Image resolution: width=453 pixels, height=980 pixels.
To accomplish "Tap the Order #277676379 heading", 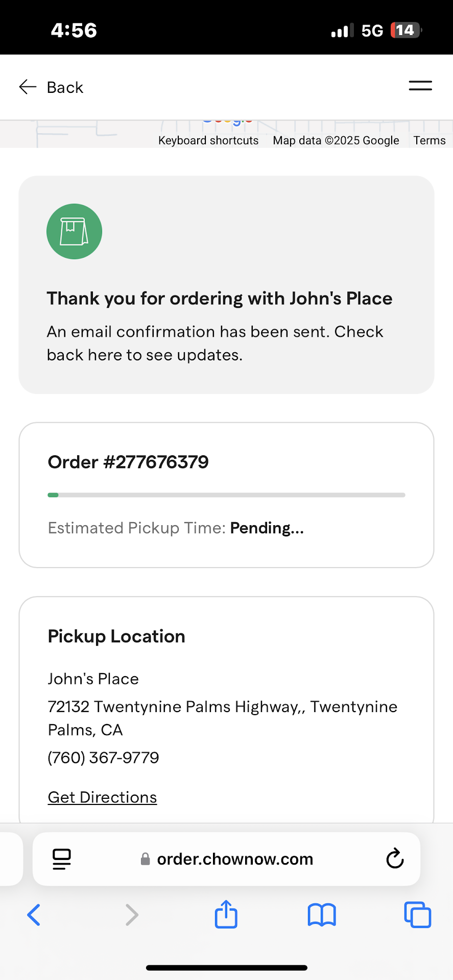I will pos(128,462).
